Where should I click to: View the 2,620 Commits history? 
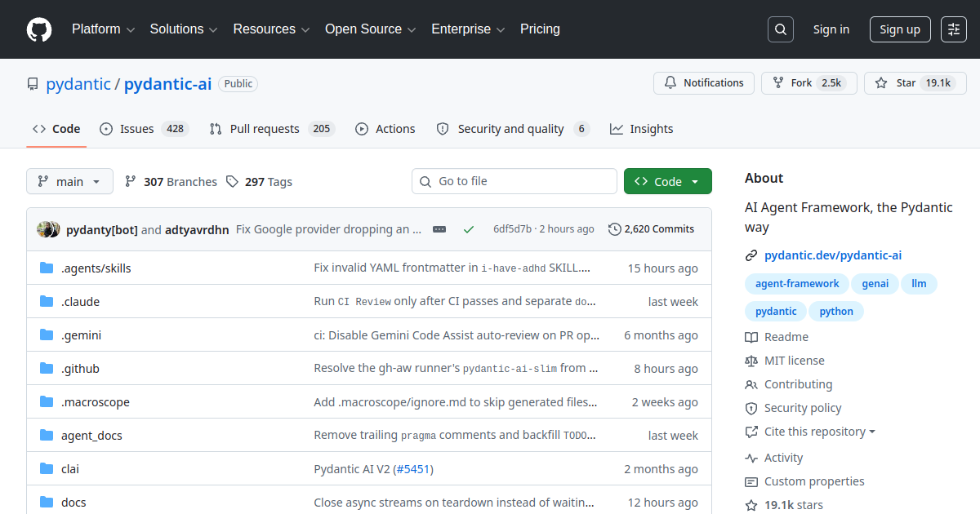pos(652,229)
